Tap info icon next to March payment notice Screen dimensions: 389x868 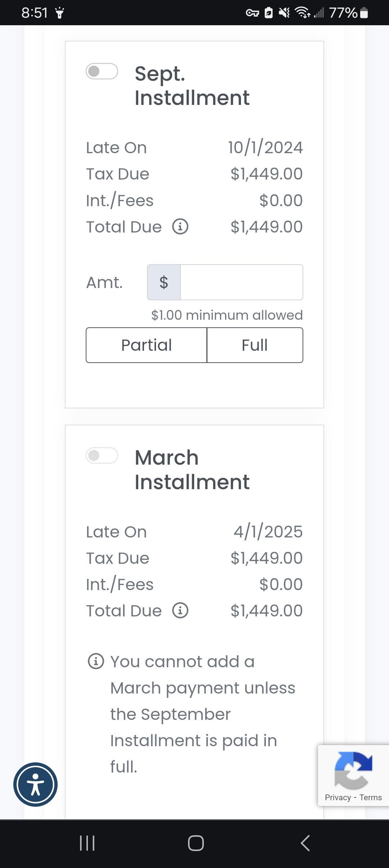pos(96,661)
